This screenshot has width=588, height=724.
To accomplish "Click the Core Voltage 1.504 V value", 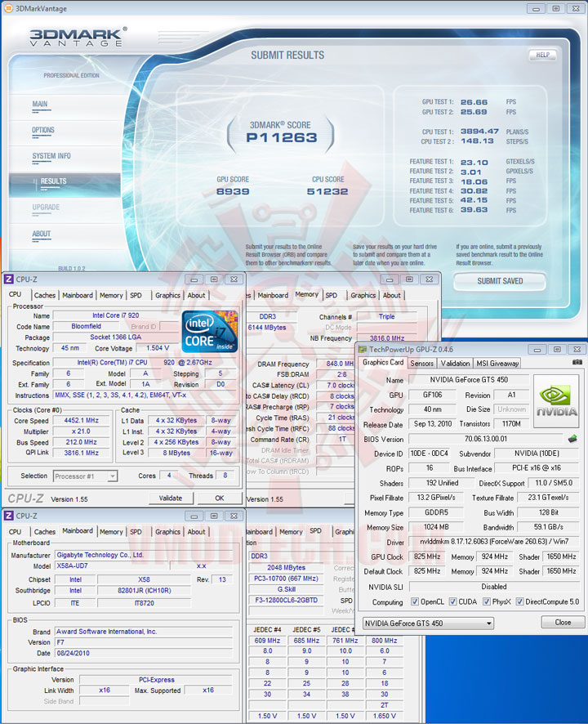I will pos(158,348).
